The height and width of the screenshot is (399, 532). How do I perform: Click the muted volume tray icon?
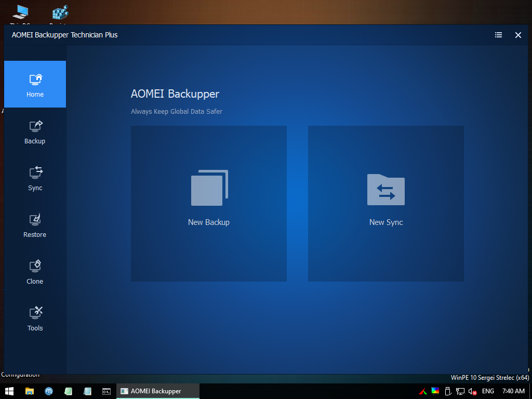tap(473, 392)
